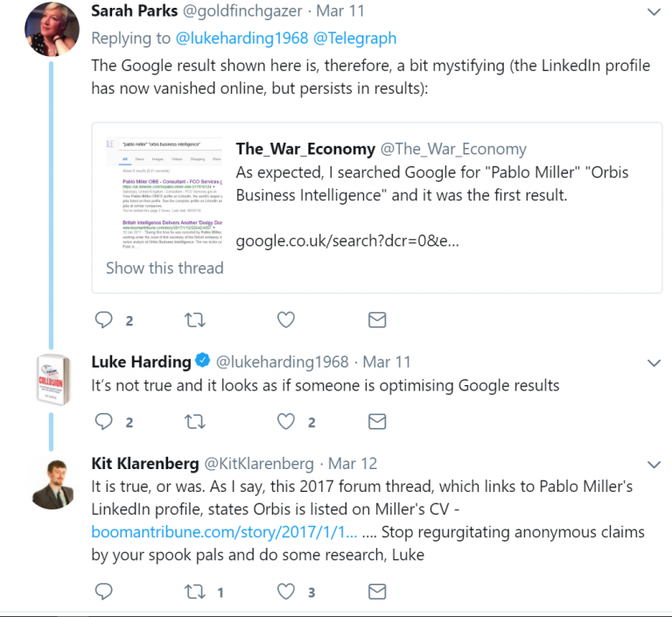Like Kit Klarenberg's tweet
Viewport: 672px width, 617px height.
[286, 592]
